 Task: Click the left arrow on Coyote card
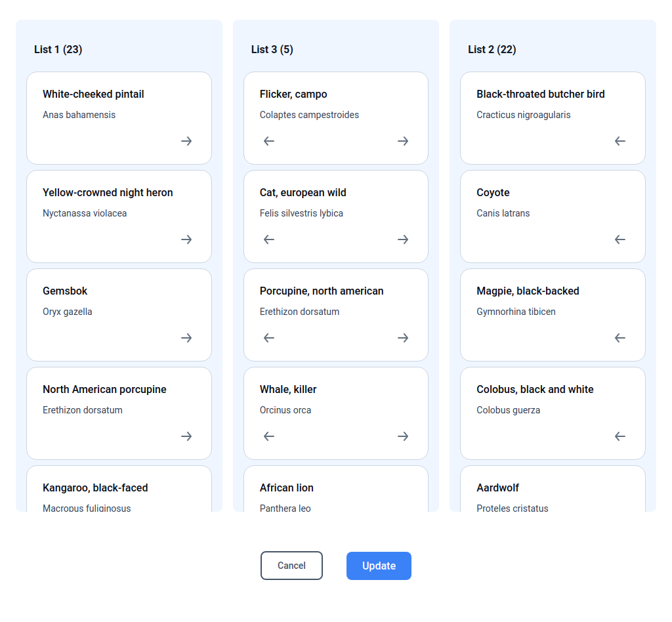point(619,239)
